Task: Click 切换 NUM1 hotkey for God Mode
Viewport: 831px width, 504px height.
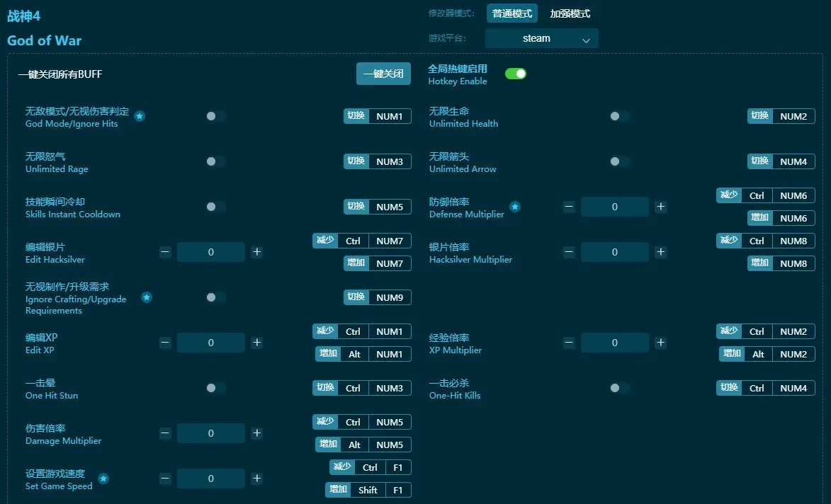Action: tap(378, 116)
